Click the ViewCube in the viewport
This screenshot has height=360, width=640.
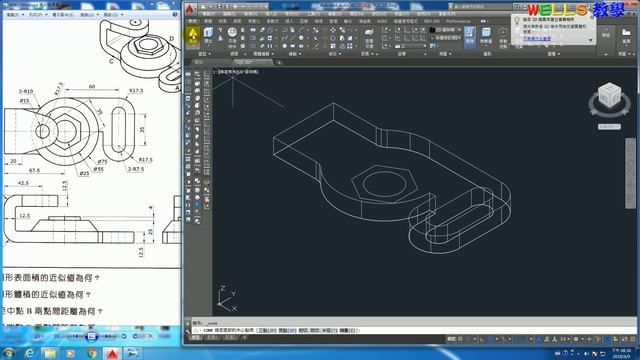[609, 96]
